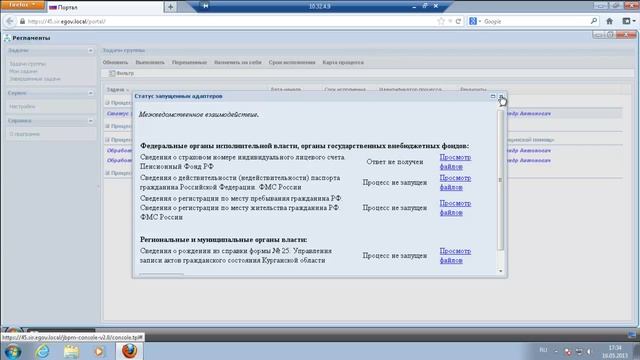Screen dimensions: 640x360
Task: Click the dialog scrollbar down arrow
Action: coord(501,271)
